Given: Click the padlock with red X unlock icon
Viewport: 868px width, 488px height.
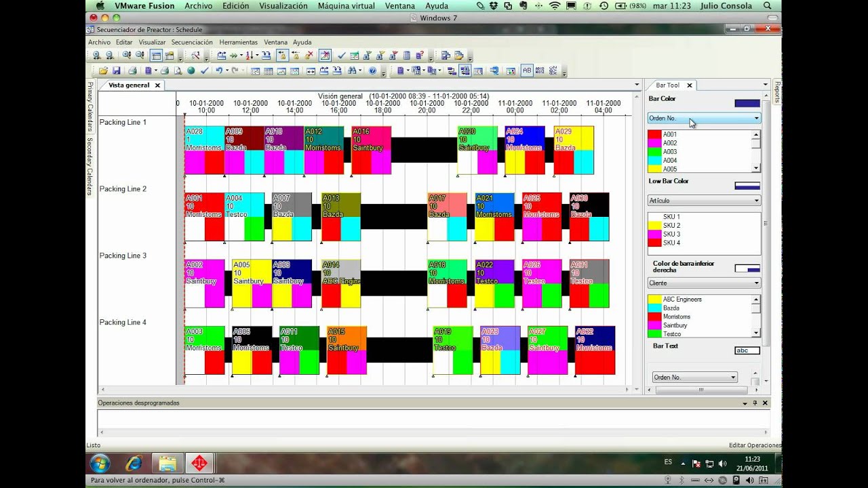Looking at the screenshot, I should tap(309, 56).
